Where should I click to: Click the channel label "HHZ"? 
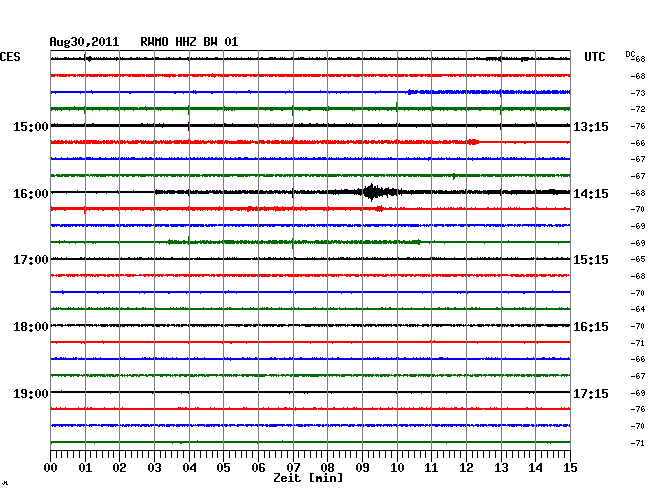click(x=186, y=42)
